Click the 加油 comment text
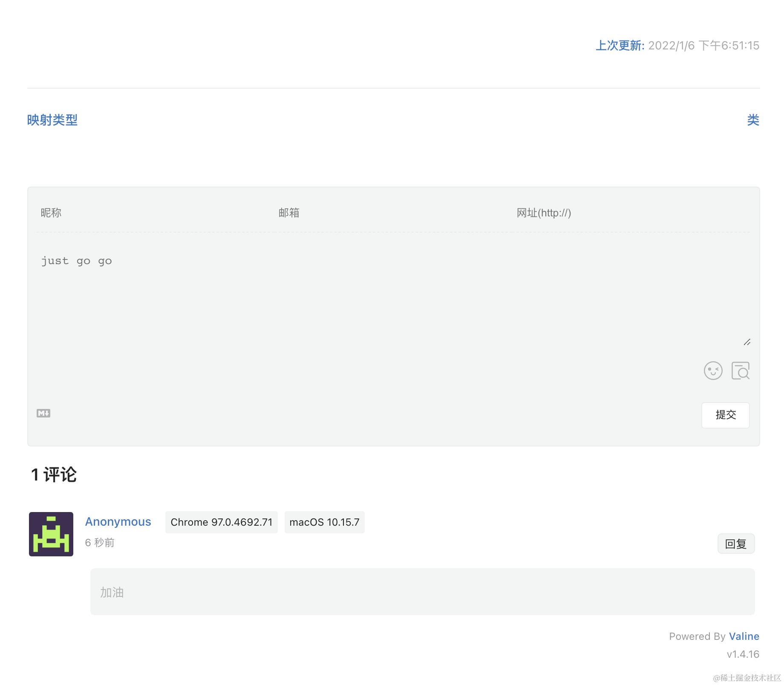The width and height of the screenshot is (784, 685). click(112, 592)
